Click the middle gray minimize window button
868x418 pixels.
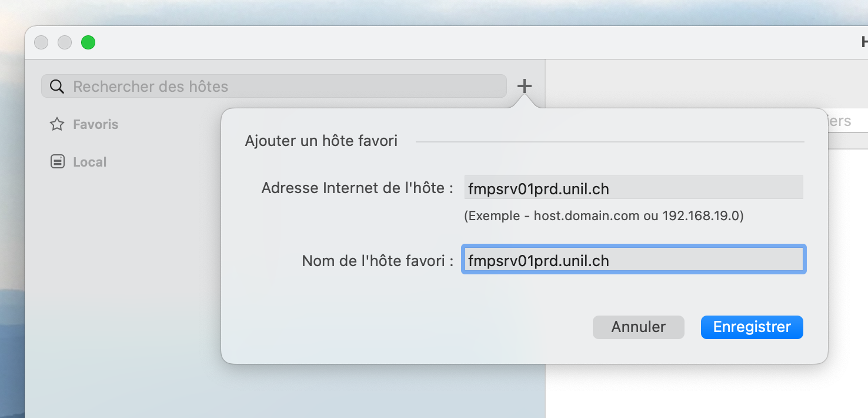click(65, 42)
